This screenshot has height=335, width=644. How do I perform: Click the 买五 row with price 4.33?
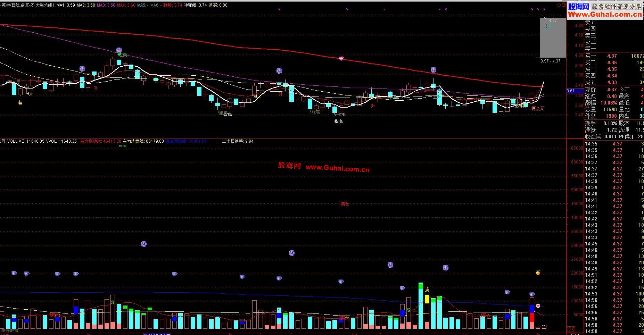point(614,82)
